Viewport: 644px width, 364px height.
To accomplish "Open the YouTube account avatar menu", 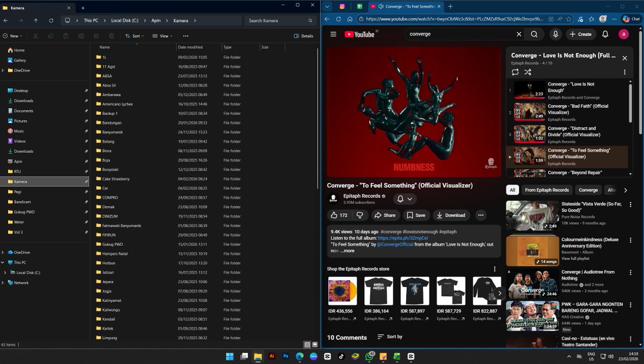I will (x=623, y=34).
